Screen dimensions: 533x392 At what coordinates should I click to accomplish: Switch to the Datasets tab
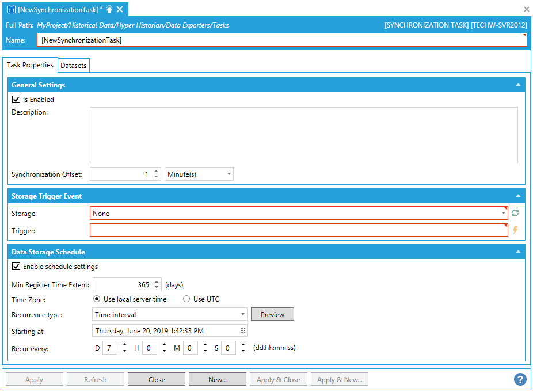(74, 66)
